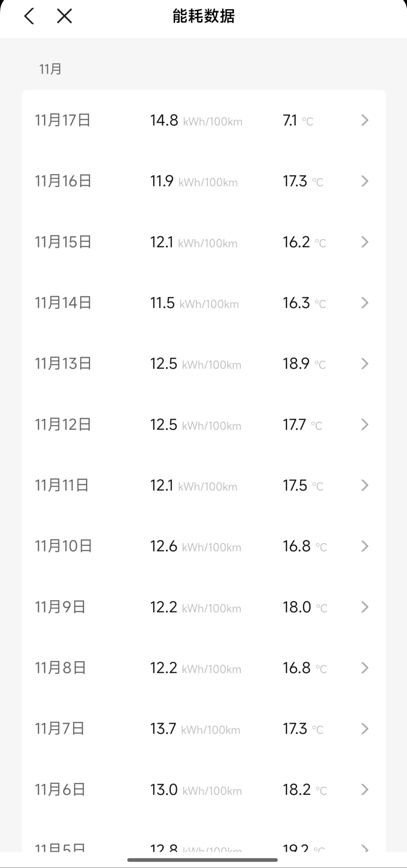Tap the chevron on 11月15日 row
407x868 pixels.
click(365, 242)
